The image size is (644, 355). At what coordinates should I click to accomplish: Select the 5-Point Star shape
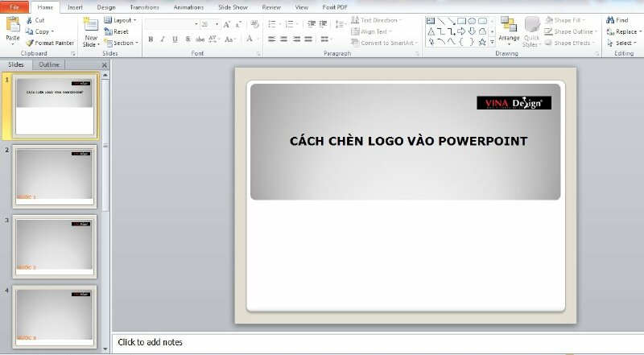482,42
